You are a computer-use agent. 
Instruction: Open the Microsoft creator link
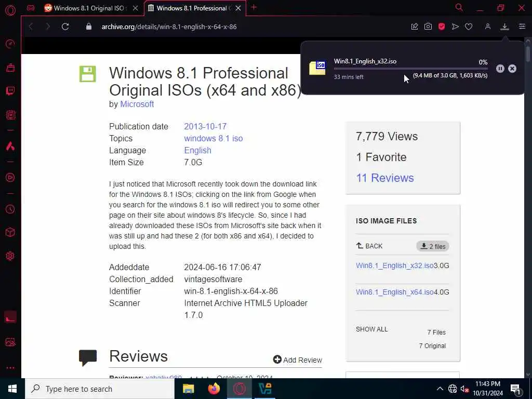[137, 104]
